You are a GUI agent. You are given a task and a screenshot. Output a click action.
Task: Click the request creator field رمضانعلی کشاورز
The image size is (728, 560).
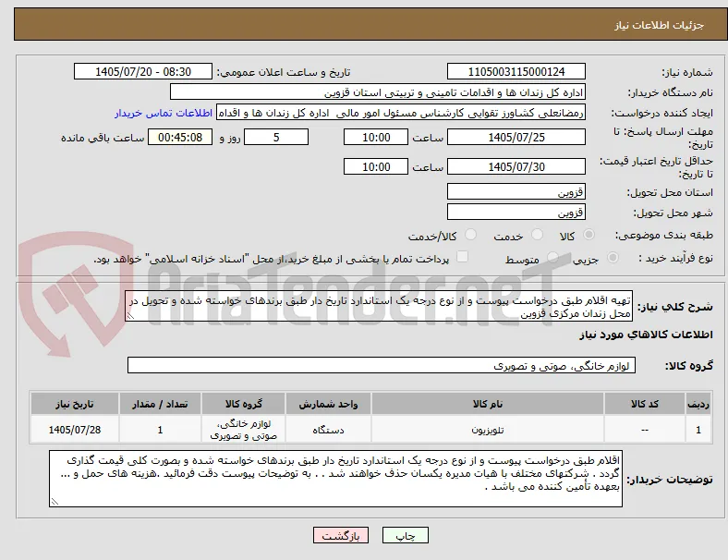tap(401, 113)
